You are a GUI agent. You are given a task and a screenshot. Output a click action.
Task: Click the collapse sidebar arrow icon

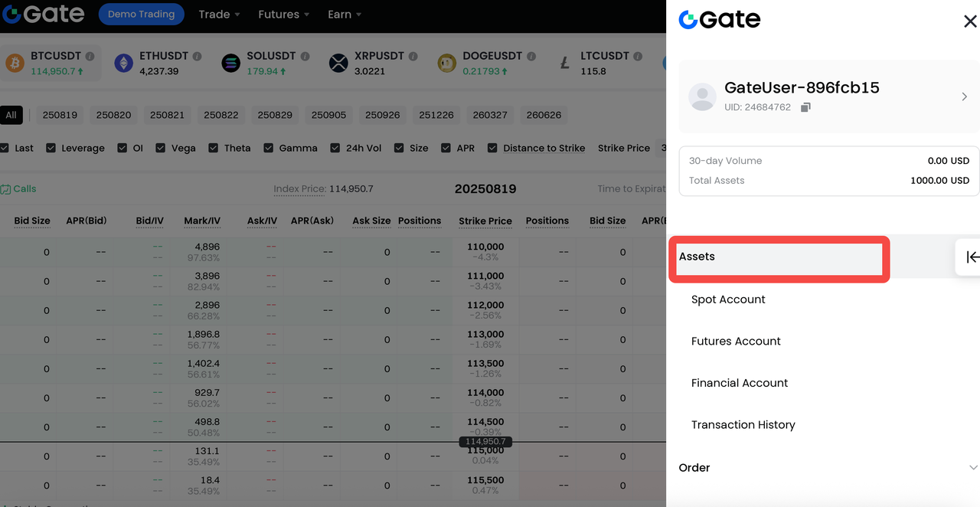[x=972, y=257]
